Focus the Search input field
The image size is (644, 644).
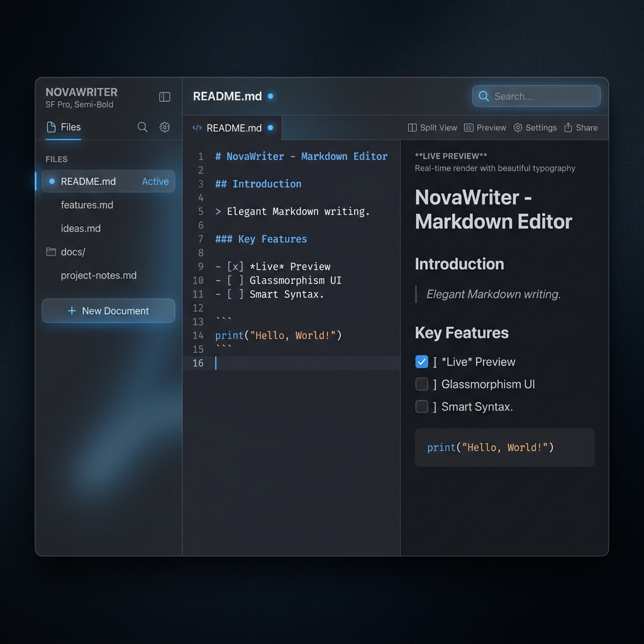point(536,96)
